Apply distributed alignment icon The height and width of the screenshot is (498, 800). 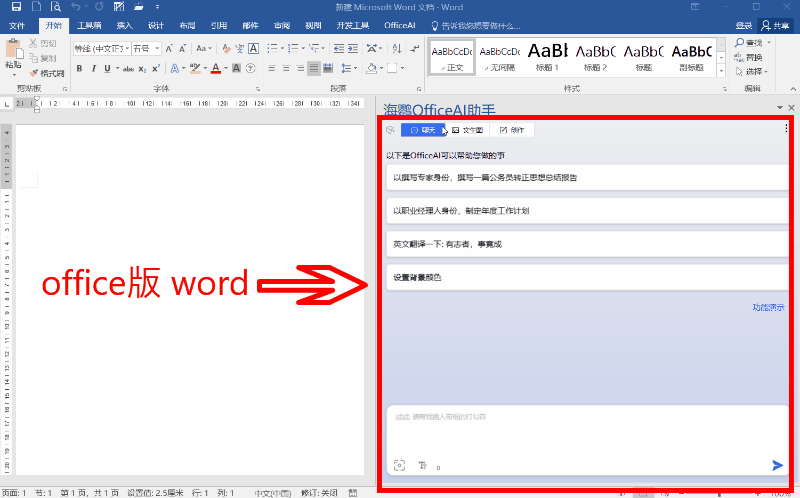point(328,68)
